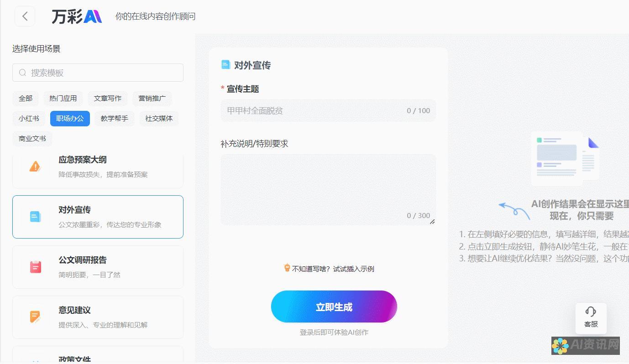The height and width of the screenshot is (364, 629).
Task: Select the 文章写作 category tag
Action: [108, 98]
